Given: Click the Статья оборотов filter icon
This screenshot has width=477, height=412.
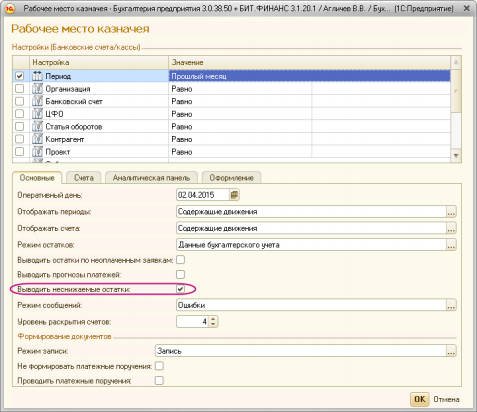Looking at the screenshot, I should [x=37, y=127].
